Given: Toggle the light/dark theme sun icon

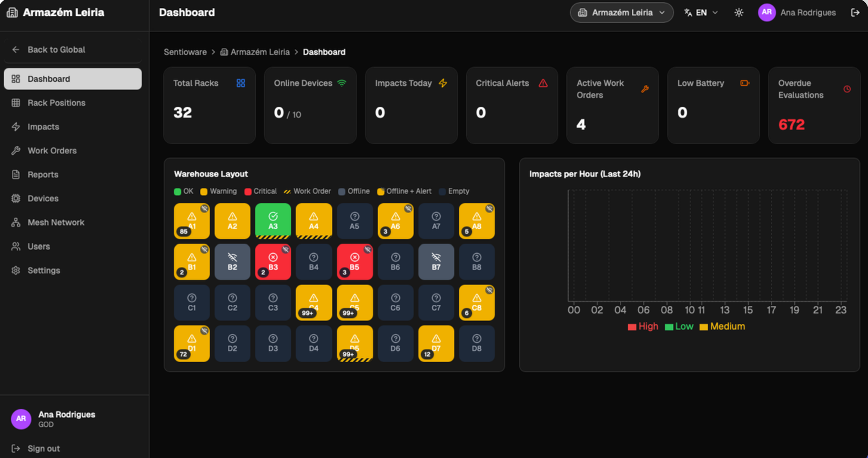Looking at the screenshot, I should point(739,13).
